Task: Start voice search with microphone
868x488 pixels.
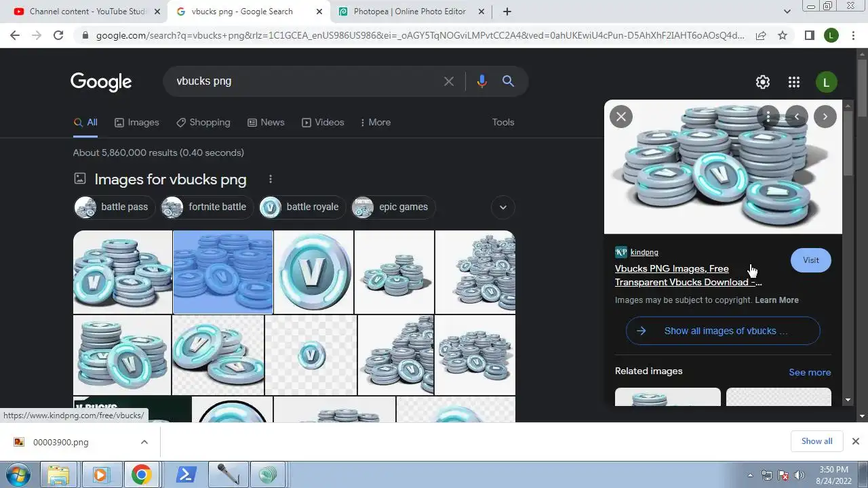Action: point(481,81)
